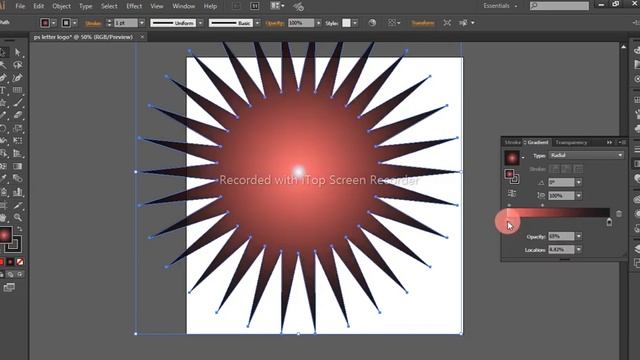Open gradient stop Location dropdown

579,249
